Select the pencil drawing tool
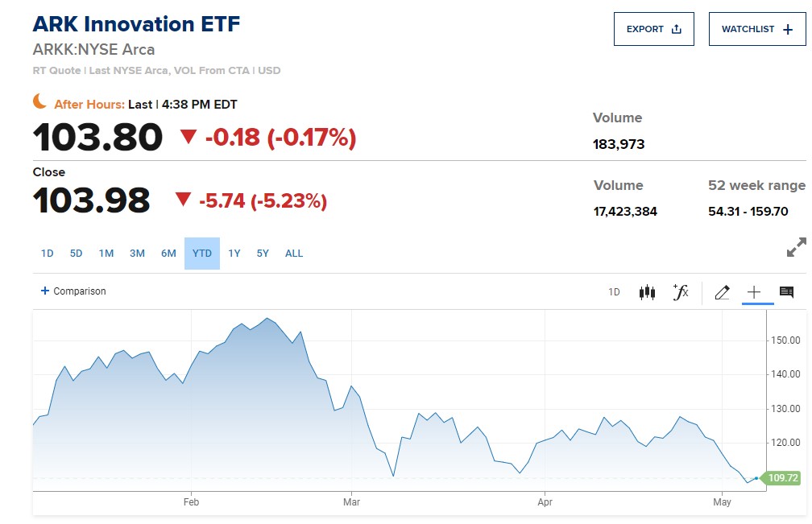The height and width of the screenshot is (524, 812). 722,292
